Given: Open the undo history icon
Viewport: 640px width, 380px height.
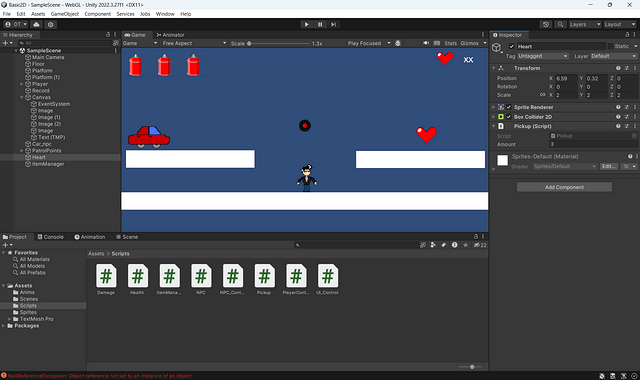Looking at the screenshot, I should coord(546,24).
